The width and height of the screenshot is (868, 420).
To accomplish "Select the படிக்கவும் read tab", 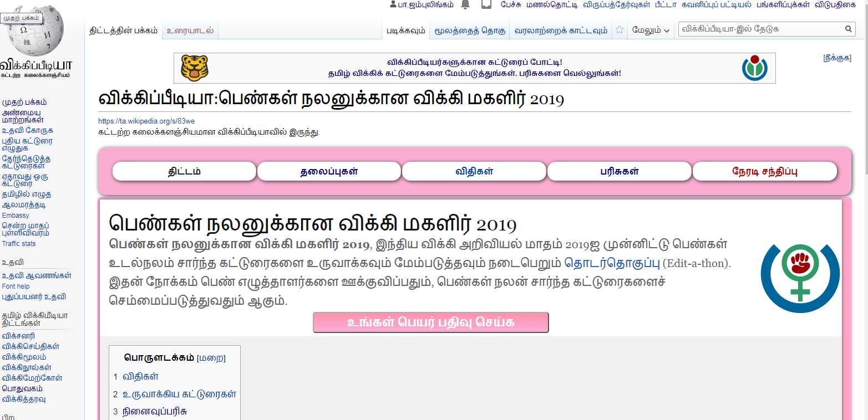I will (406, 30).
